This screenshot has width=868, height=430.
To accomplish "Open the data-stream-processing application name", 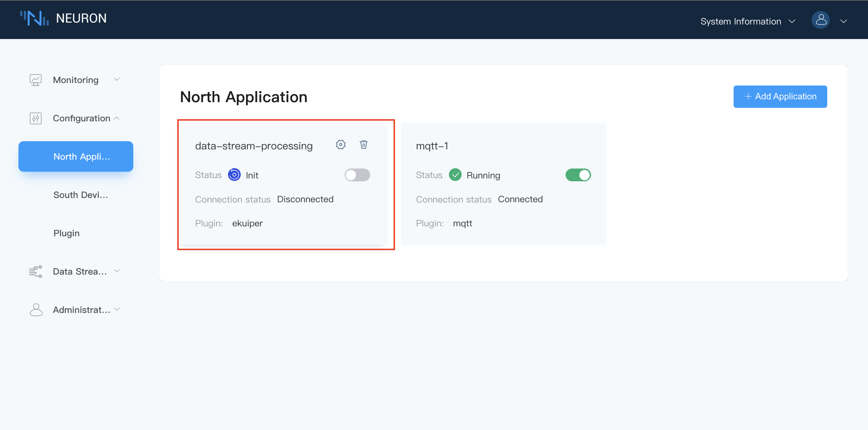I will pyautogui.click(x=254, y=146).
